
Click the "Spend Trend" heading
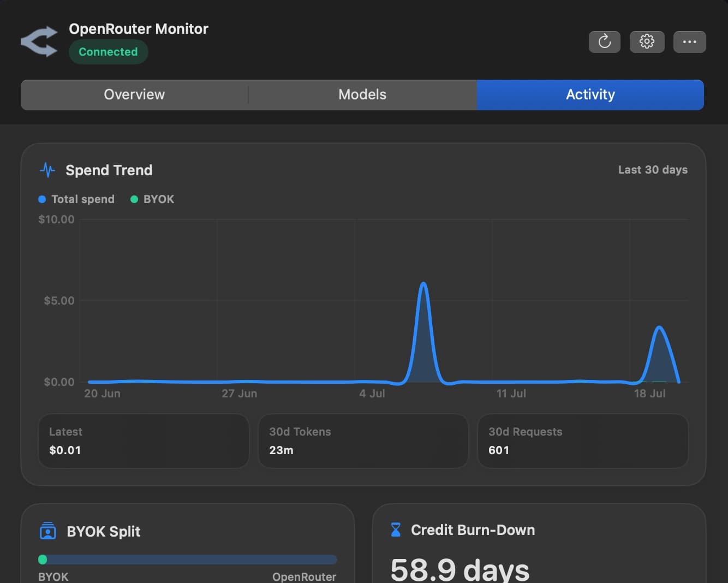point(109,170)
